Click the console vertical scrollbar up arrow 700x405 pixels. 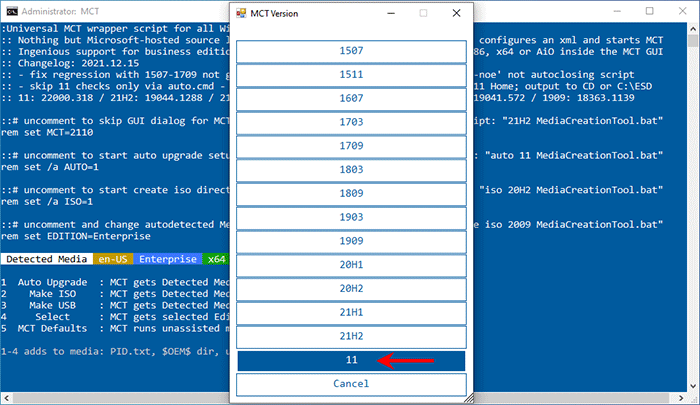(x=692, y=28)
